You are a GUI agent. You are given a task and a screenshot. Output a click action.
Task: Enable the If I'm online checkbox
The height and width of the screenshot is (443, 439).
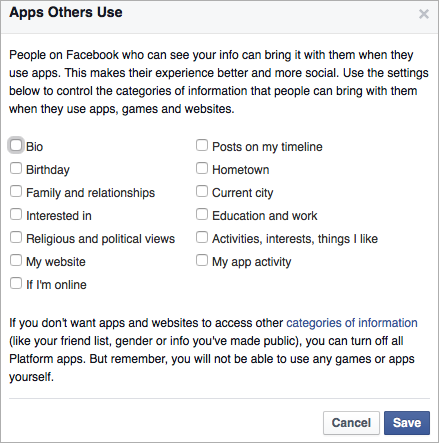16,283
